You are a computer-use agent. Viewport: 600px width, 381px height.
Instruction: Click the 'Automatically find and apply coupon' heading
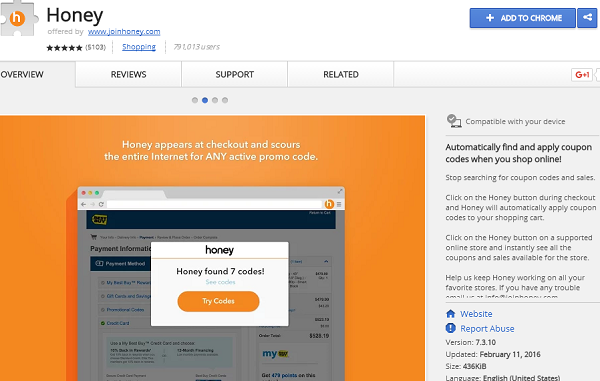coord(518,153)
